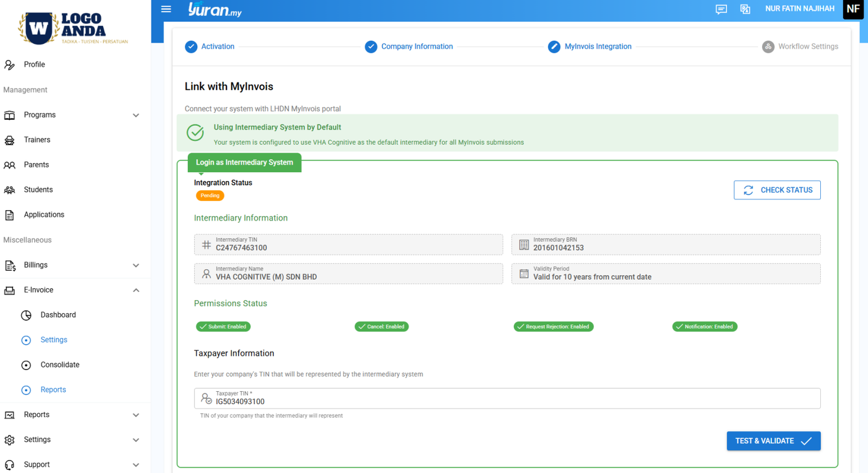Viewport: 868px width, 473px height.
Task: Expand the Support menu chevron
Action: (136, 465)
